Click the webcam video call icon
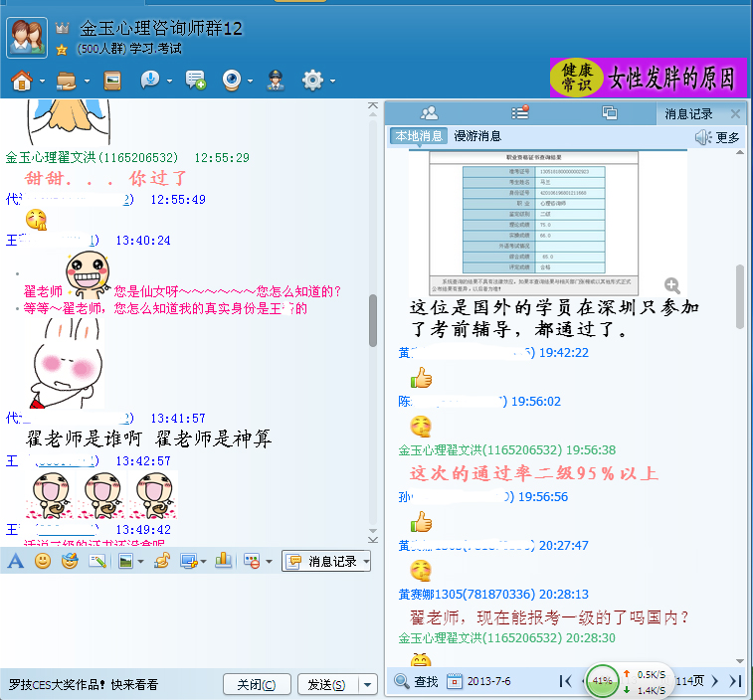The height and width of the screenshot is (700, 753). [x=230, y=80]
